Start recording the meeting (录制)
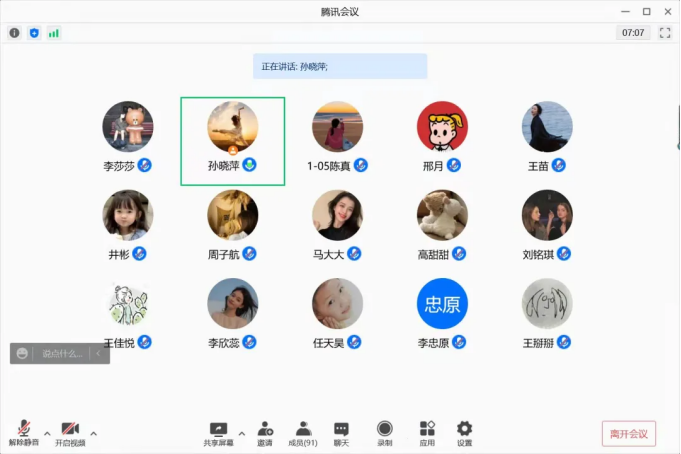This screenshot has width=681, height=454. coord(385,432)
